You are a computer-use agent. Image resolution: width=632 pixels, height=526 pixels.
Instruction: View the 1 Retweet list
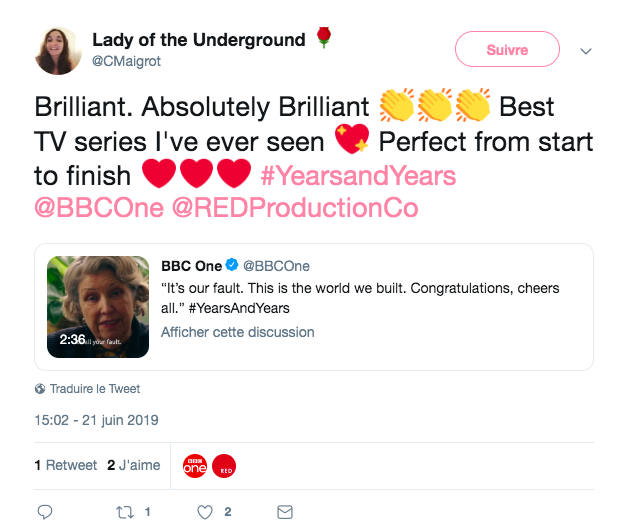tap(66, 465)
